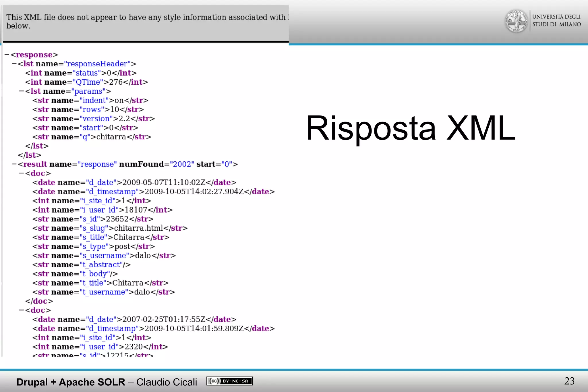Click the QTime 276 line
Image resolution: width=588 pixels, height=392 pixels.
tap(86, 82)
